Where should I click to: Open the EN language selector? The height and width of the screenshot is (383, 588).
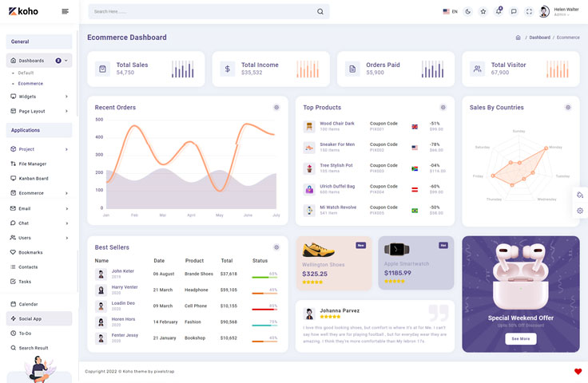coord(450,12)
